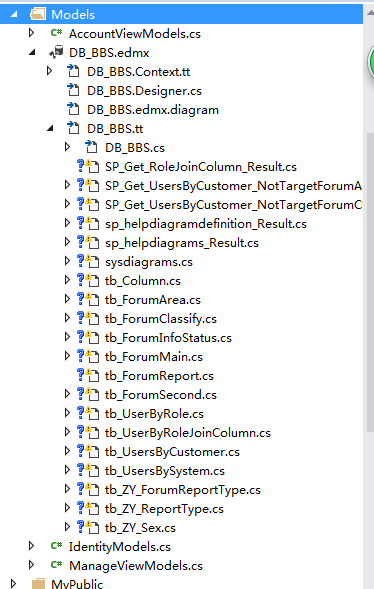Select ManageViewModels.cs file name
The image size is (374, 589).
click(x=136, y=566)
